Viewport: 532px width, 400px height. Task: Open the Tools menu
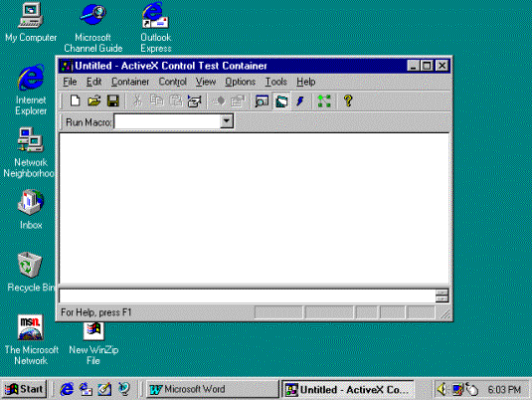pyautogui.click(x=275, y=82)
